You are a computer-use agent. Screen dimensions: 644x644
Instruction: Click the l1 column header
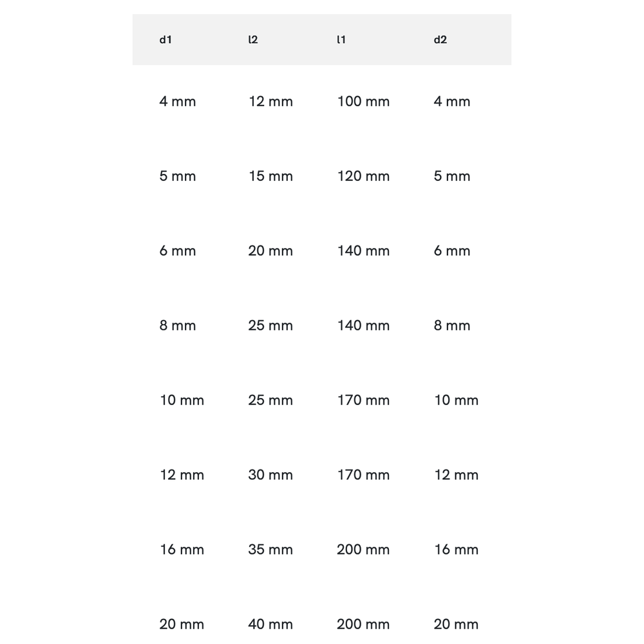point(341,40)
